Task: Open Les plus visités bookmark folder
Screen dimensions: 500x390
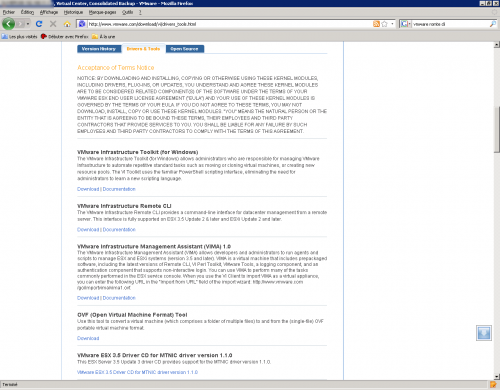Action: [20, 37]
